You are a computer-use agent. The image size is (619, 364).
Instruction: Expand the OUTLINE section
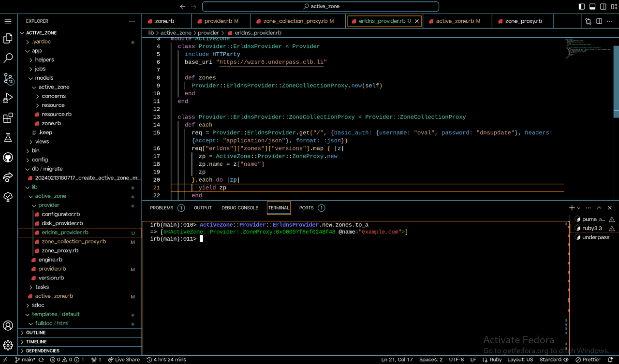point(36,333)
